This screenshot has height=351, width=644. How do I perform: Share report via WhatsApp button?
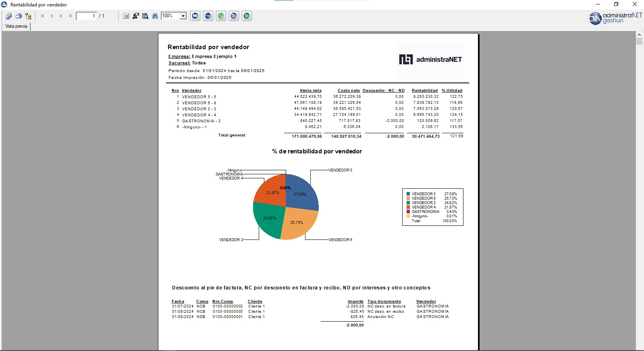coord(221,16)
